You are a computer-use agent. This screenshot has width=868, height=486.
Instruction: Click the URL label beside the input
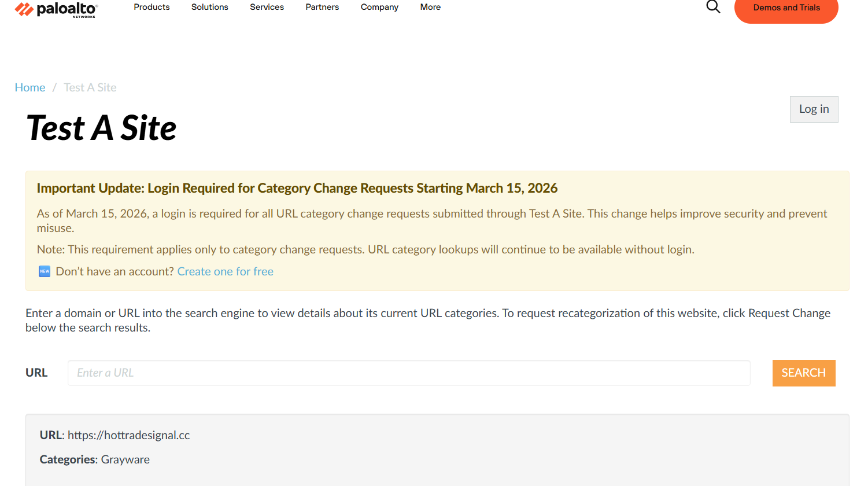point(36,373)
